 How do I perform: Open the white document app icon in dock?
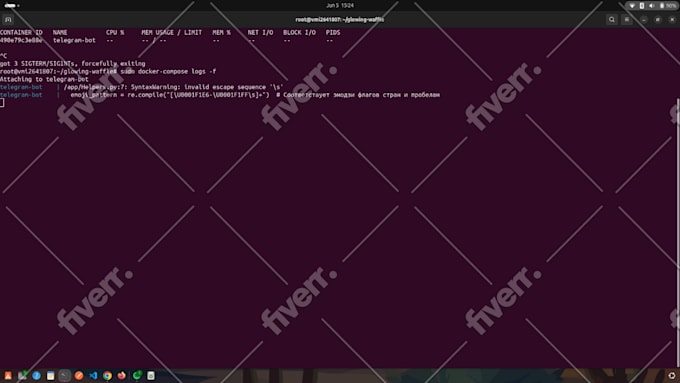(150, 376)
